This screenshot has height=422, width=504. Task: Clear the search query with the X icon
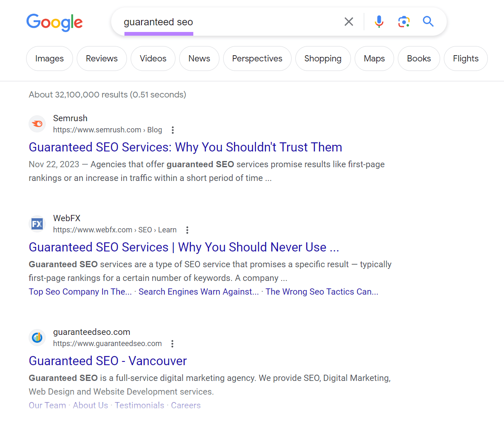pos(348,22)
